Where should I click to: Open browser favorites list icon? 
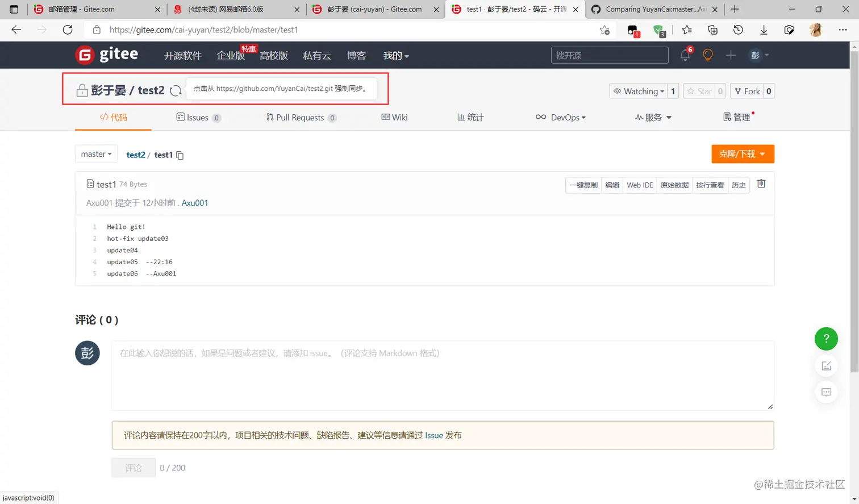coord(687,30)
